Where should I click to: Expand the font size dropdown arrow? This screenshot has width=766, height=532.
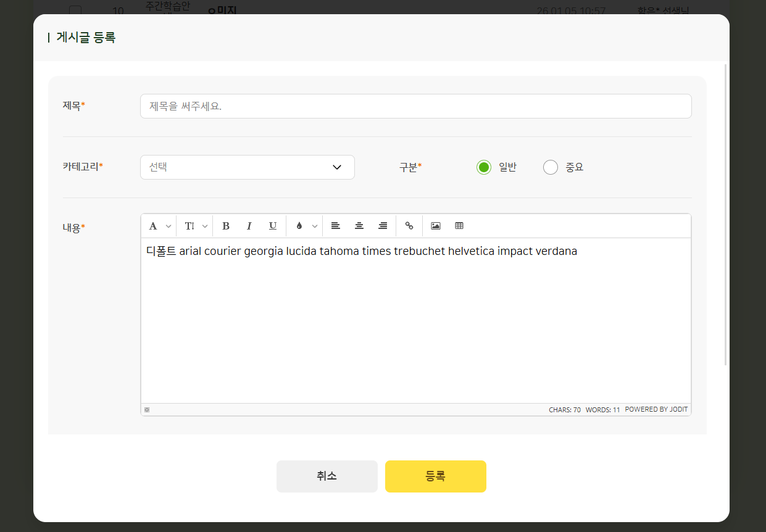(x=205, y=227)
